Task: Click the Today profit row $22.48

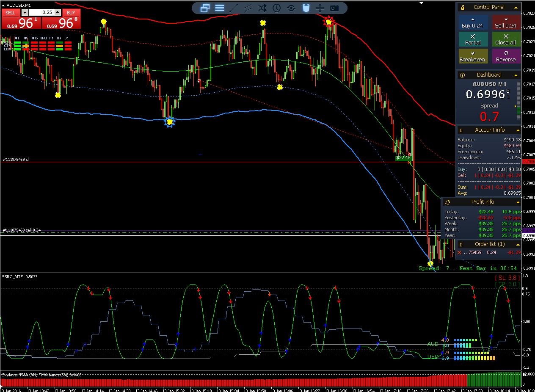Action: 483,212
